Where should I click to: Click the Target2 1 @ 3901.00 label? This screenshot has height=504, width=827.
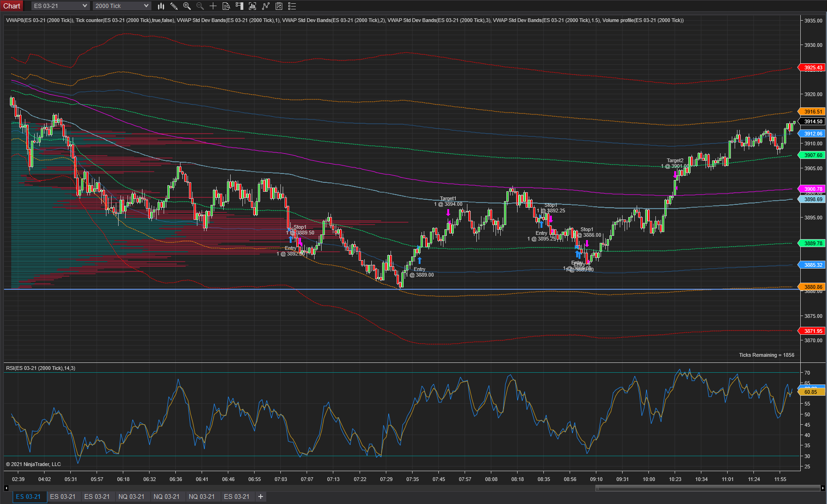click(675, 163)
